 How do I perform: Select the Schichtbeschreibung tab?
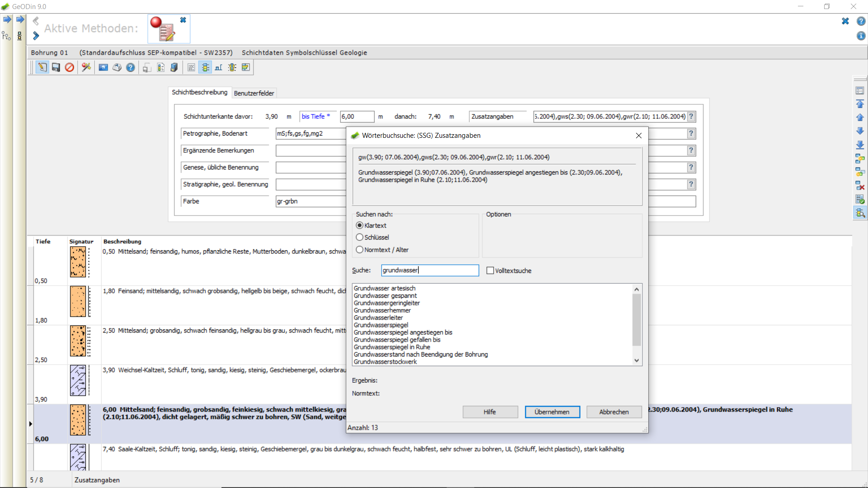[199, 92]
